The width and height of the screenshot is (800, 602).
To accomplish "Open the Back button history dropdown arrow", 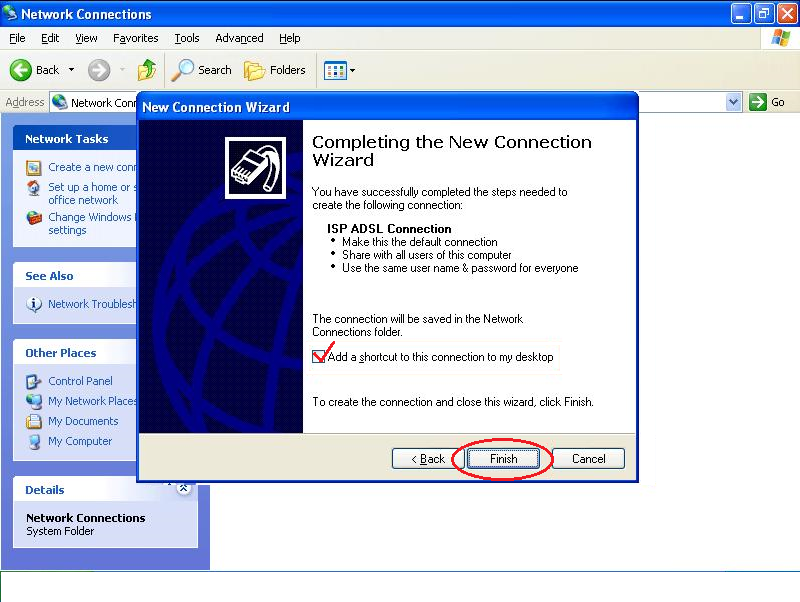I will click(x=71, y=70).
